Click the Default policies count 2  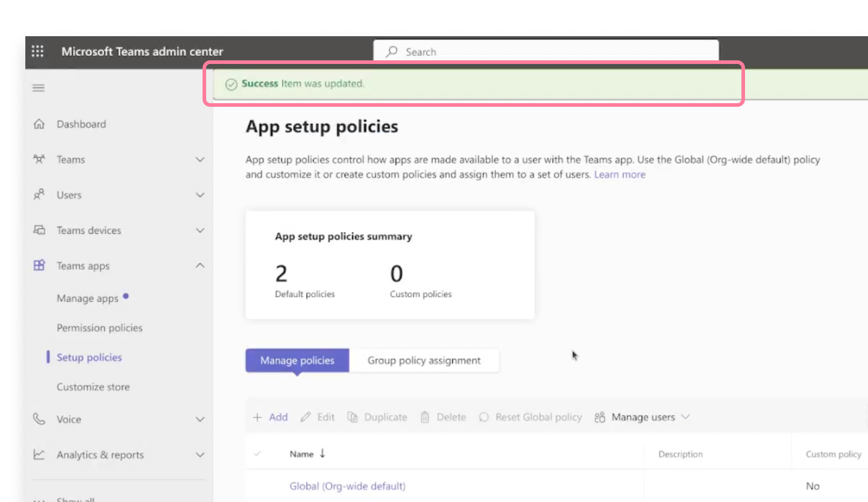pos(281,274)
